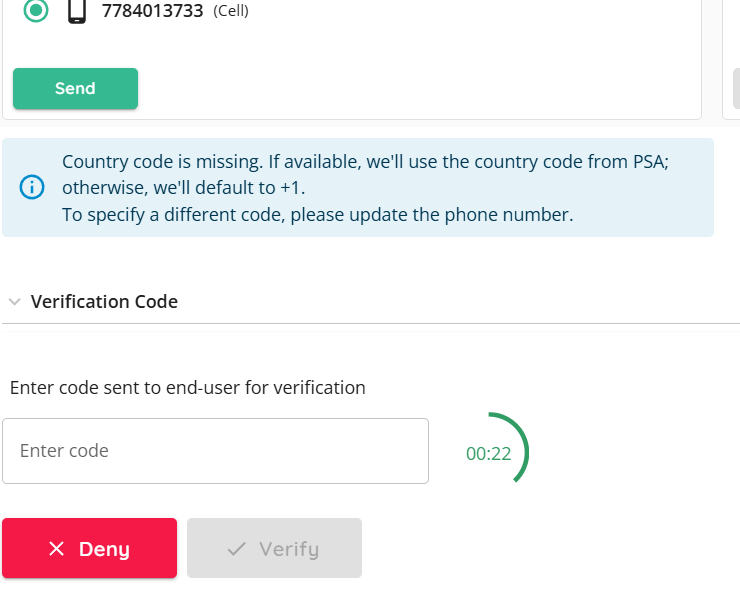This screenshot has width=740, height=611.
Task: Click the gray button at right edge
Action: [x=736, y=89]
